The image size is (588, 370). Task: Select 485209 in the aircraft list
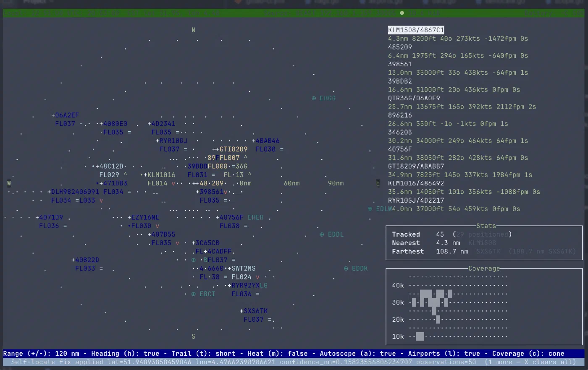tap(400, 47)
